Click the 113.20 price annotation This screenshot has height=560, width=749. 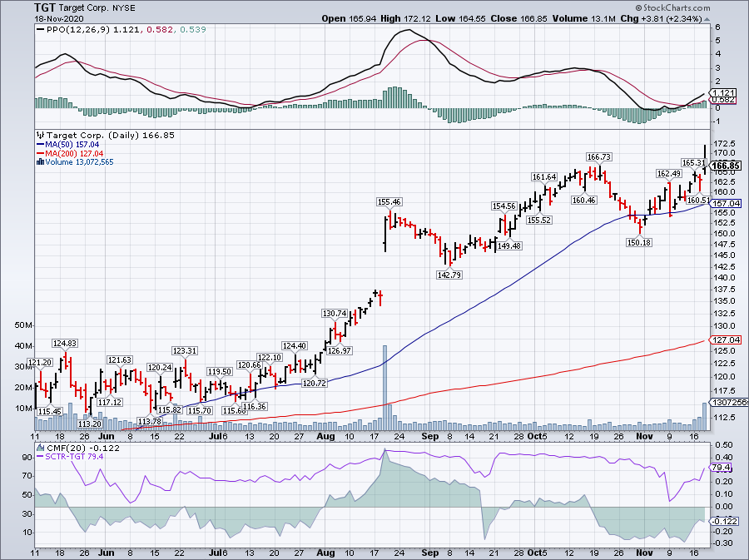pyautogui.click(x=90, y=424)
